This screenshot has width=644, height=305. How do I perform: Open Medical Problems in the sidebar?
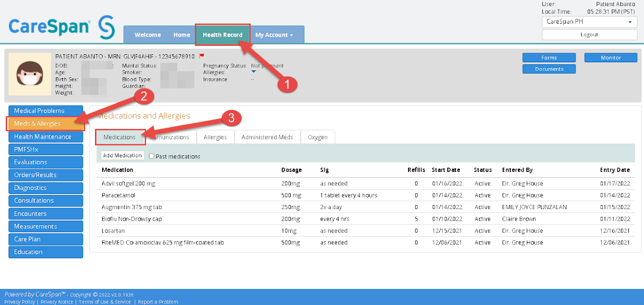click(45, 111)
